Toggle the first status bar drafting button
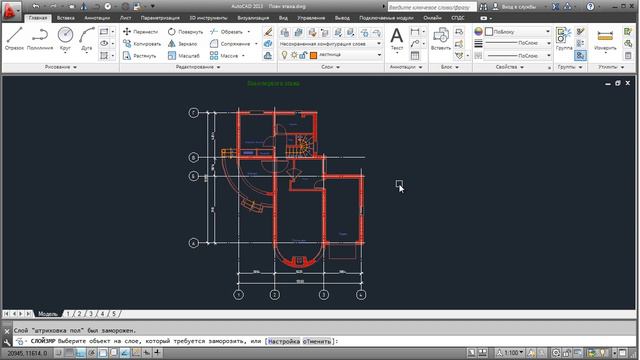The image size is (640, 360). click(58, 353)
